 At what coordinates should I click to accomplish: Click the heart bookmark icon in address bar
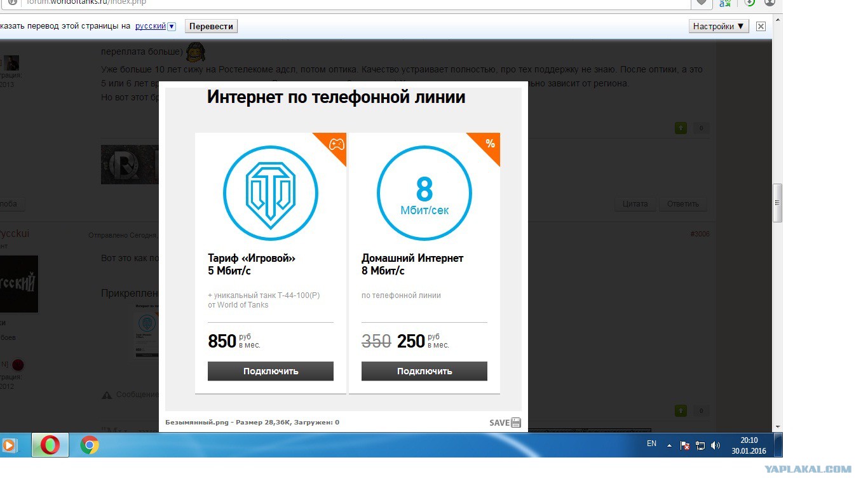[x=701, y=3]
